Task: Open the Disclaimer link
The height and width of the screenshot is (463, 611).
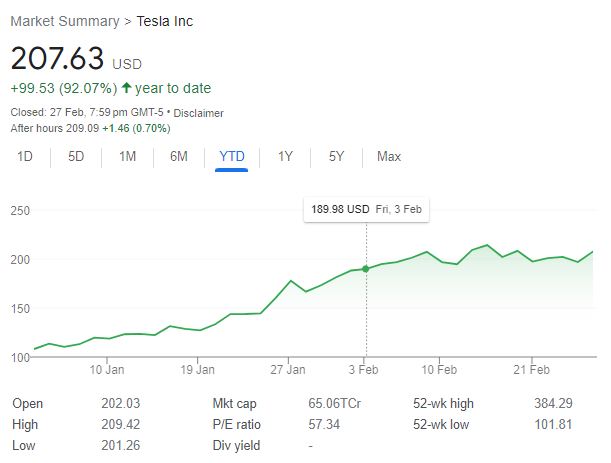Action: tap(199, 113)
